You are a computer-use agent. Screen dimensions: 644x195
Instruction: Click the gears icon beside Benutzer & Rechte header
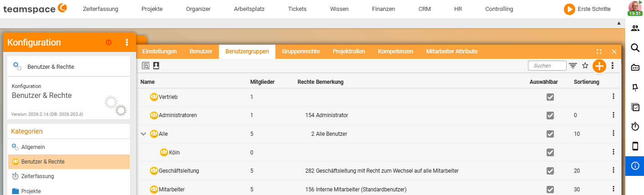(17, 66)
